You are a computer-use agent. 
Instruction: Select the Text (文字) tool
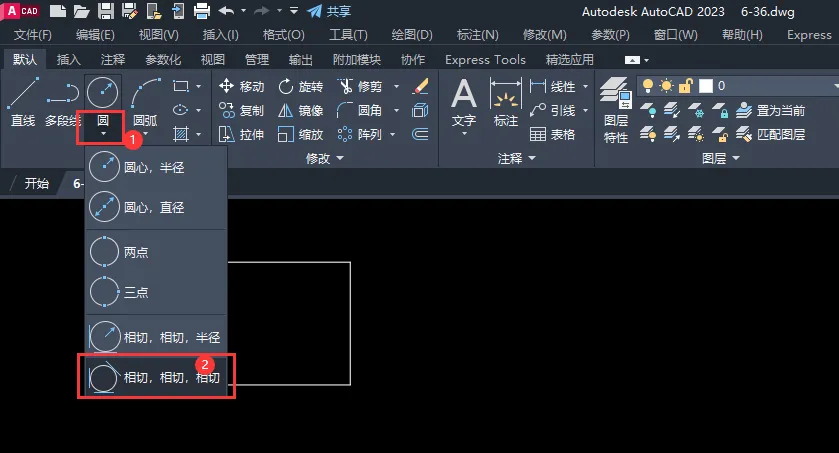coord(464,103)
